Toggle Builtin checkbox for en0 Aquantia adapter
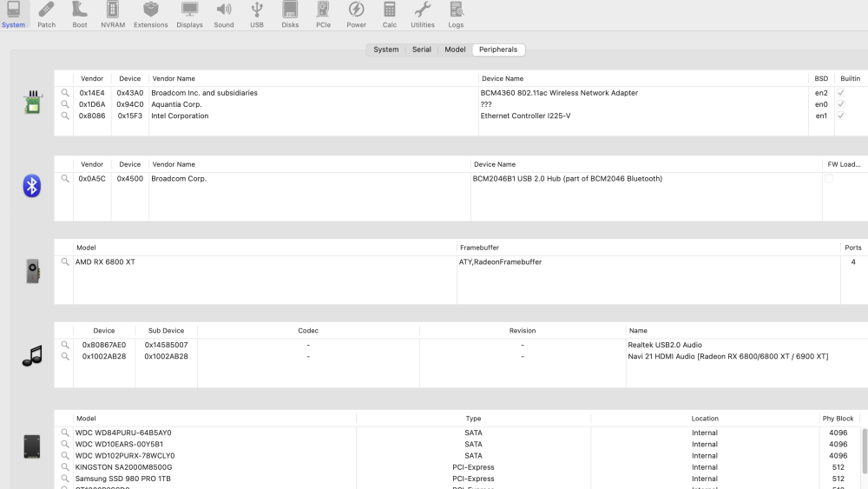 click(x=840, y=104)
